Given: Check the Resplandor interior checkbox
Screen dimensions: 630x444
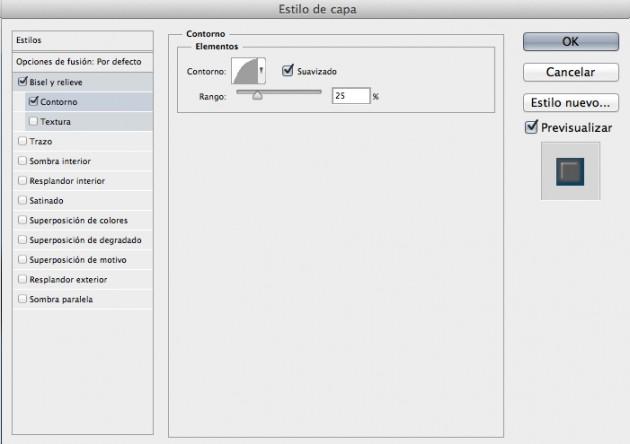Looking at the screenshot, I should 22,180.
